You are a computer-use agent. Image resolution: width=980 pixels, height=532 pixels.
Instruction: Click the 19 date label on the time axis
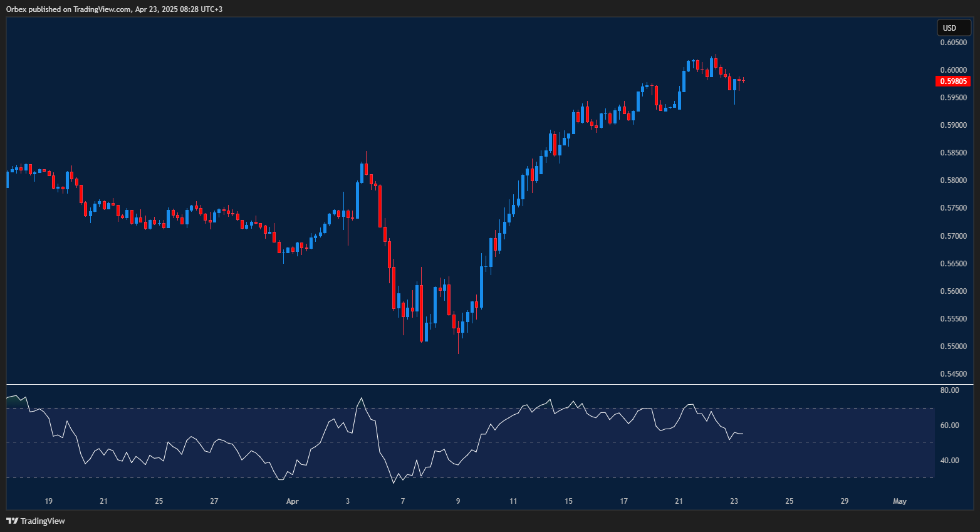[49, 501]
